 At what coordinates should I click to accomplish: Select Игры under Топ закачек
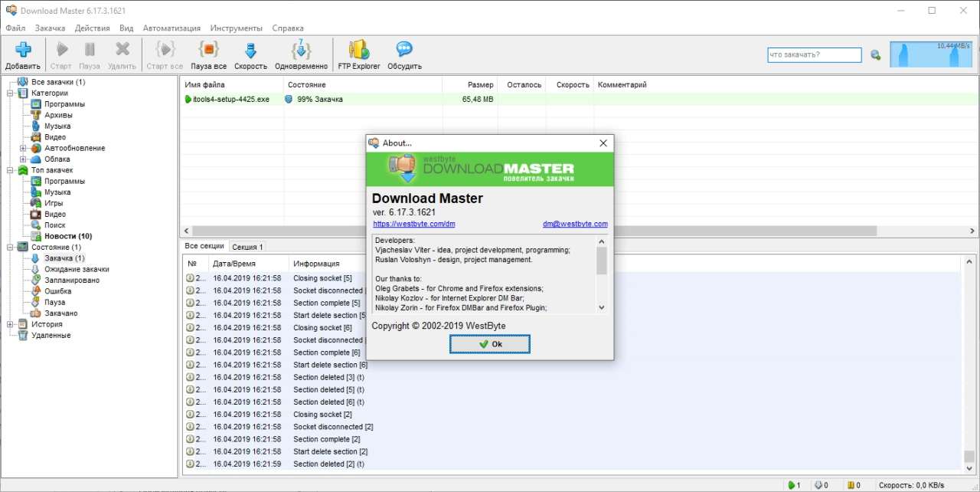(54, 203)
